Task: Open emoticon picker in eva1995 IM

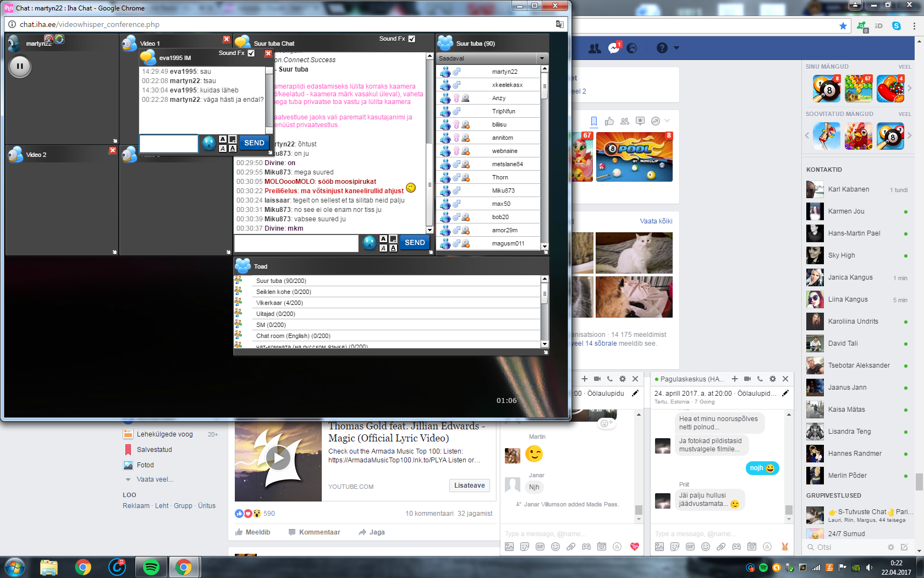Action: click(209, 143)
